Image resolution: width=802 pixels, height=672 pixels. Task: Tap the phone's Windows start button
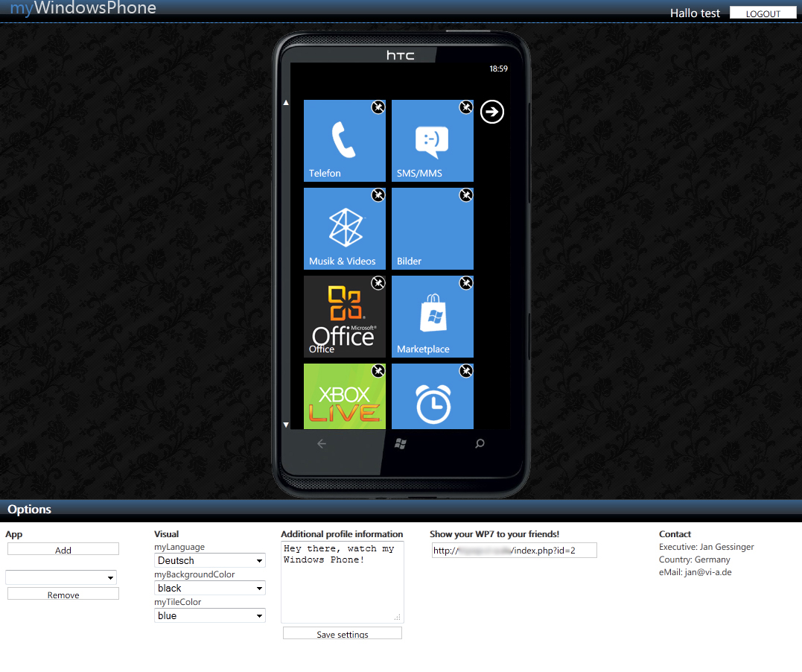[401, 444]
